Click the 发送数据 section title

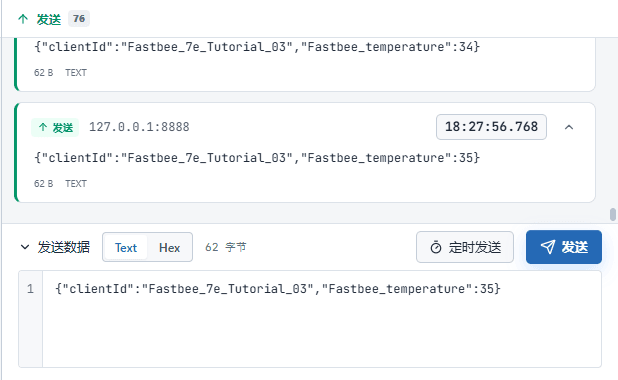[x=63, y=247]
